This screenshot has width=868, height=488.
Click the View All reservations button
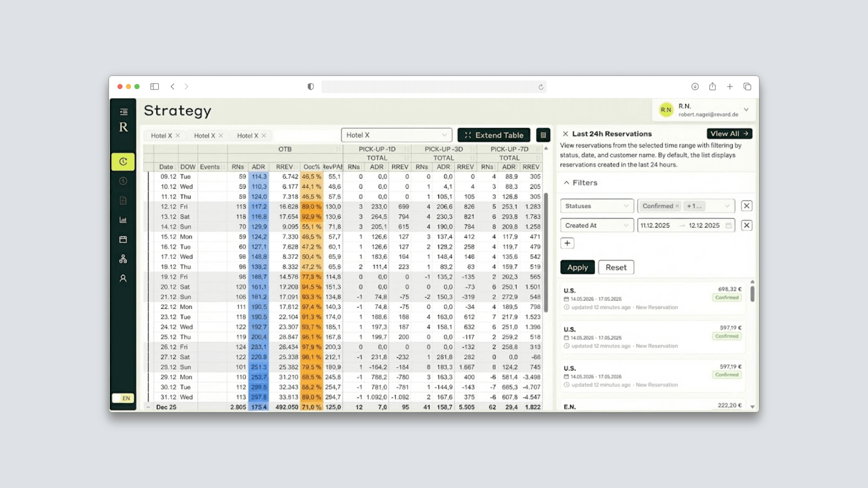point(729,134)
